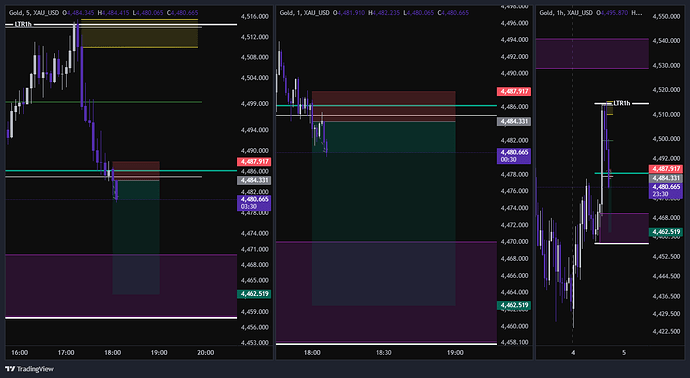This screenshot has width=690, height=378.
Task: Click the 18:30 time label on the 1-minute chart
Action: pos(384,352)
